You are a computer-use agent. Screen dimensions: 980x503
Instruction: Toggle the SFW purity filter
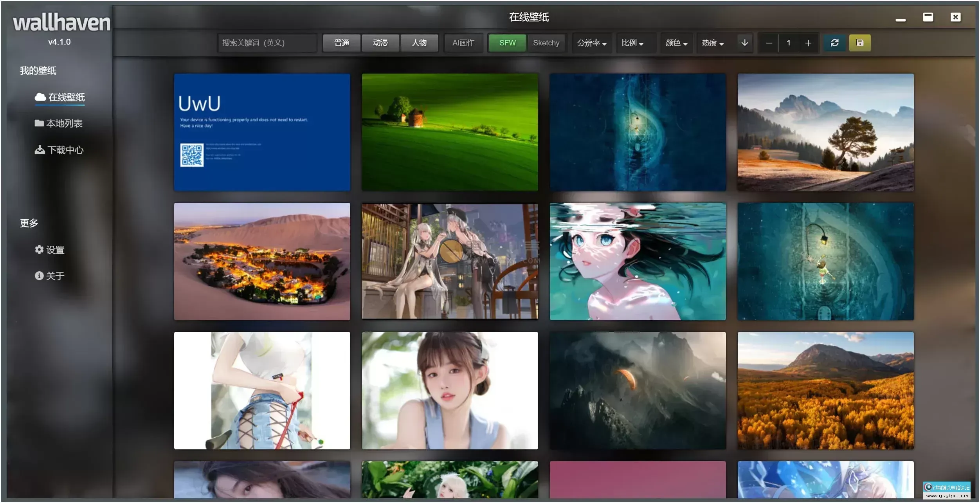coord(507,43)
